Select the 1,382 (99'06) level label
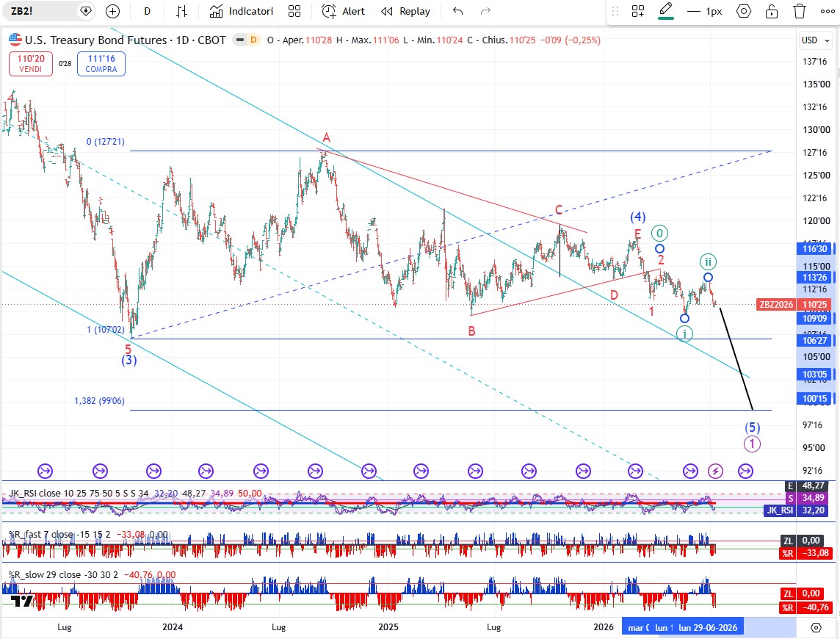 [99, 401]
